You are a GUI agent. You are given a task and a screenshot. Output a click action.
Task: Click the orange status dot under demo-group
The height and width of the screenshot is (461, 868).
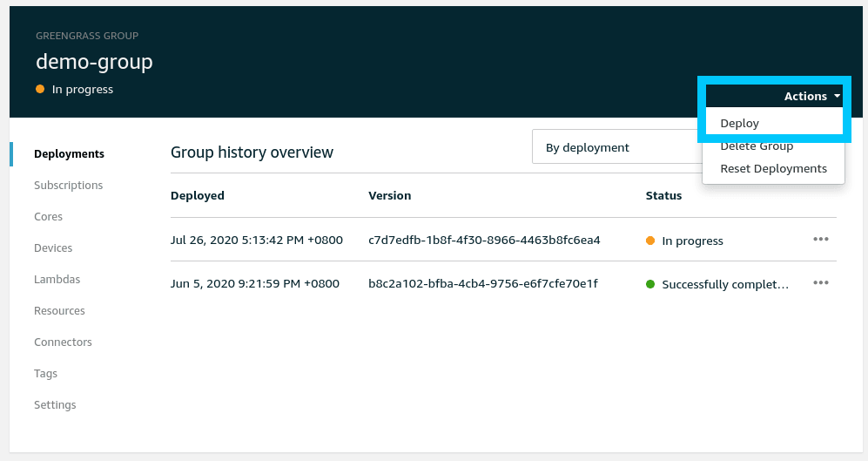point(40,89)
